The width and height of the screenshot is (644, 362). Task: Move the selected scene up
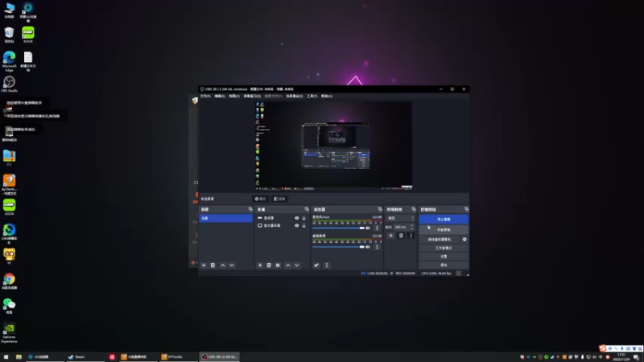click(223, 265)
